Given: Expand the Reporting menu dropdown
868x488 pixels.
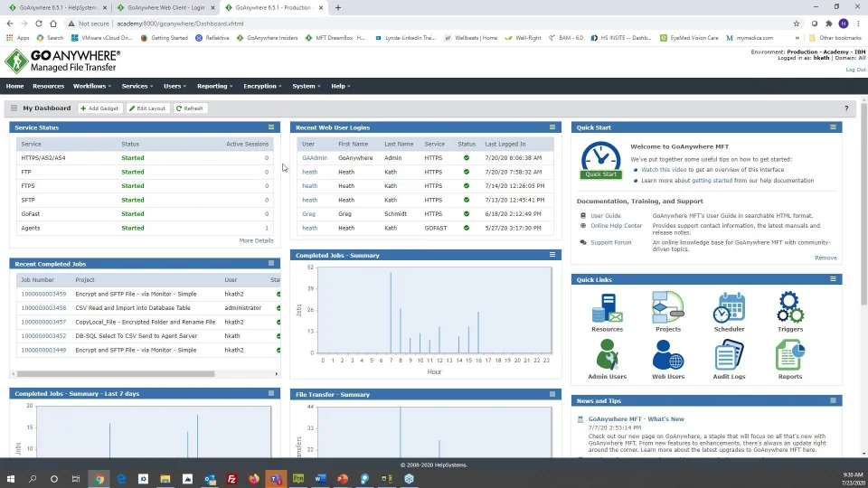Looking at the screenshot, I should pos(215,86).
